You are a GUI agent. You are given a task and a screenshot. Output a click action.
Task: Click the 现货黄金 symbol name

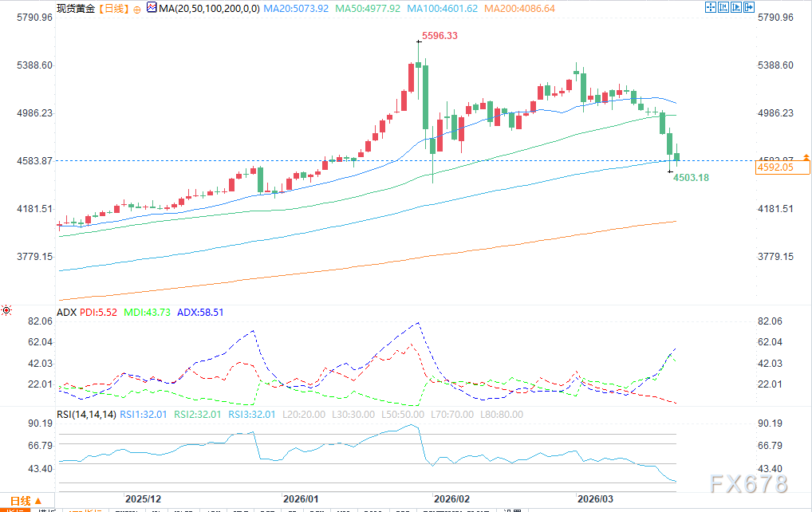pyautogui.click(x=77, y=9)
